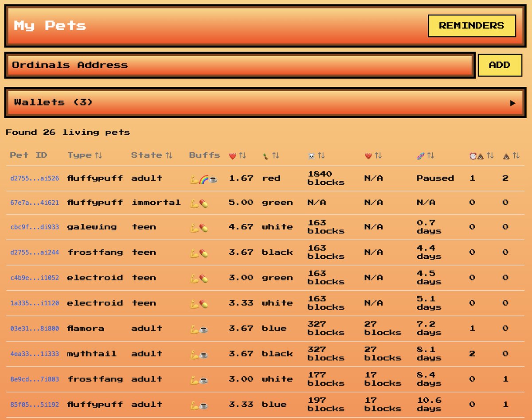The width and height of the screenshot is (532, 420).
Task: Open pet link cbc9f...di933
Action: coord(35,227)
